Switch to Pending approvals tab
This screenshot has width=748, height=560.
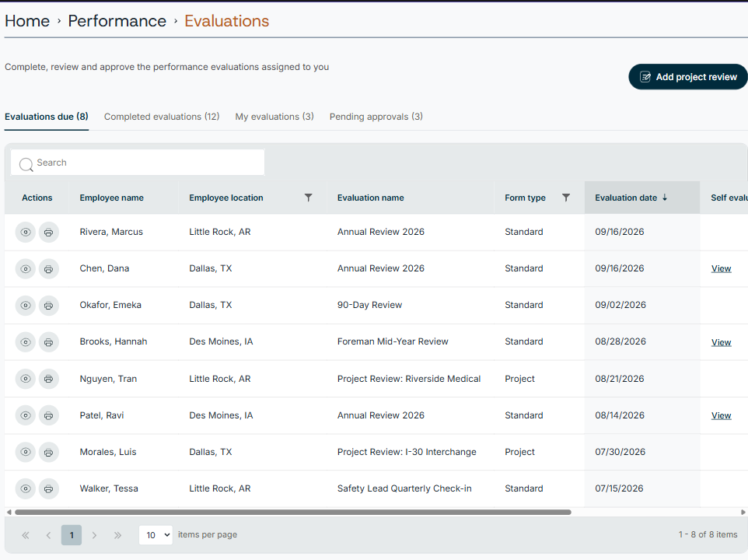click(x=376, y=117)
